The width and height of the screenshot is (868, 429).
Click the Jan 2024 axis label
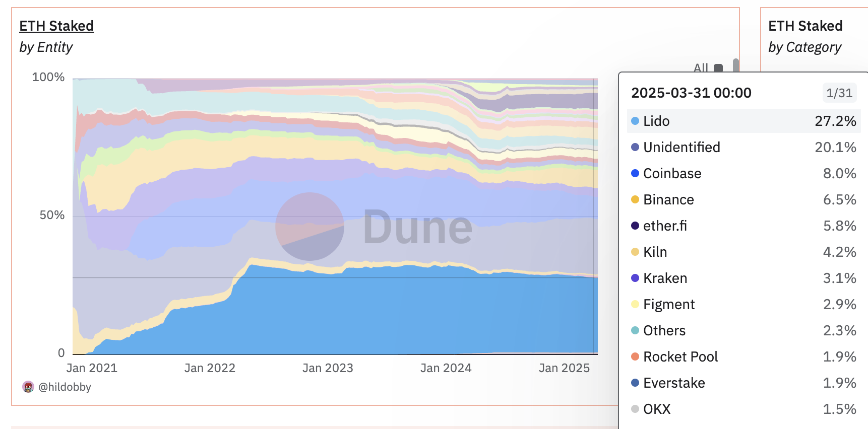click(x=446, y=368)
